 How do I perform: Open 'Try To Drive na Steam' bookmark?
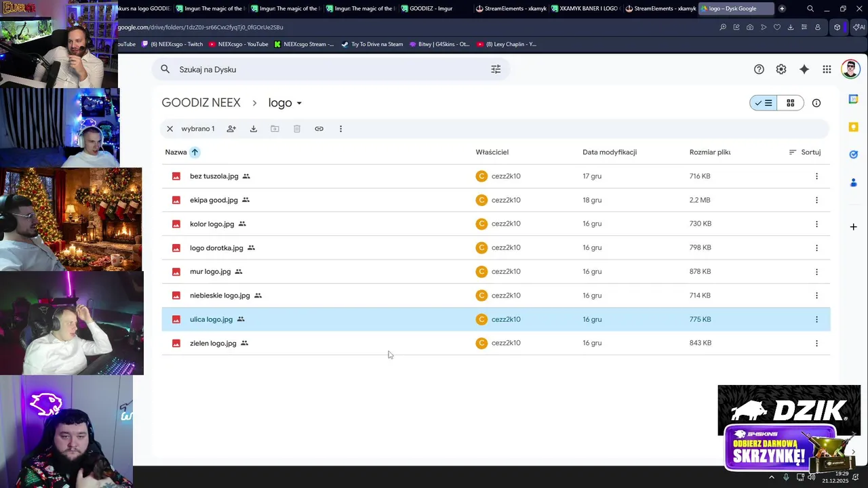(372, 44)
